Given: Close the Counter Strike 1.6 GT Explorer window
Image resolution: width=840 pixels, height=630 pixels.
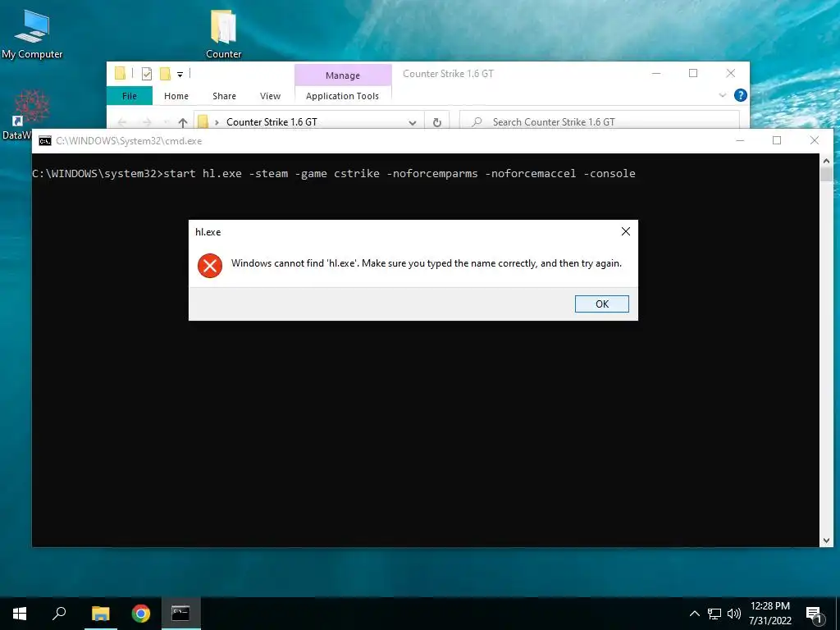Looking at the screenshot, I should tap(730, 73).
